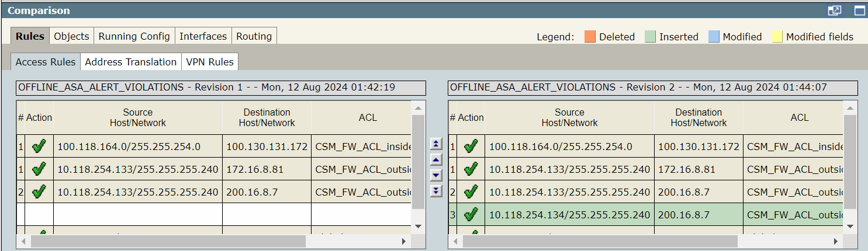Select the Address Translation sub-tab

pyautogui.click(x=130, y=62)
